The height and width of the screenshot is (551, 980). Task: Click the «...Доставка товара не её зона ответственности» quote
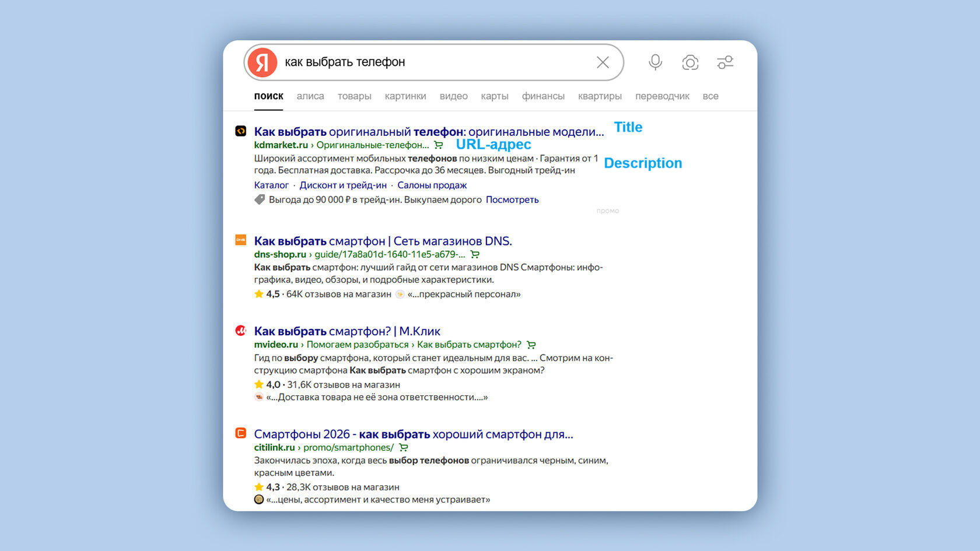tap(377, 398)
